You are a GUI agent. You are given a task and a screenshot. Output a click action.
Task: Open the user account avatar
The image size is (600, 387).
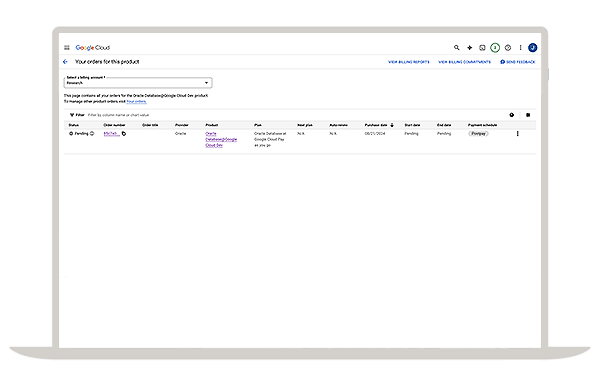[x=532, y=47]
